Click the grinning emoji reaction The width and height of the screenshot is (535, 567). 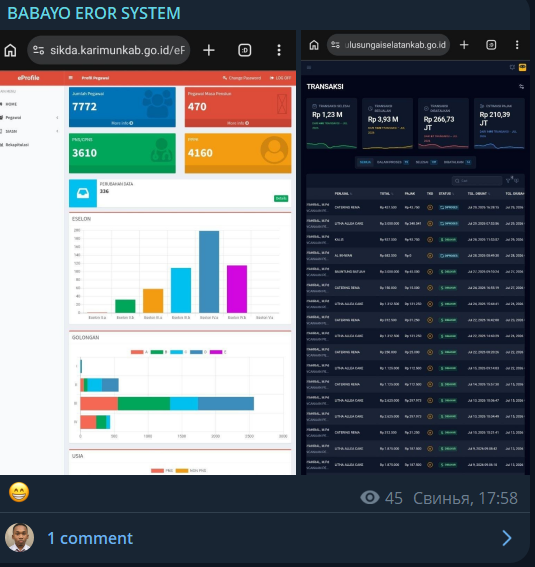(x=19, y=492)
